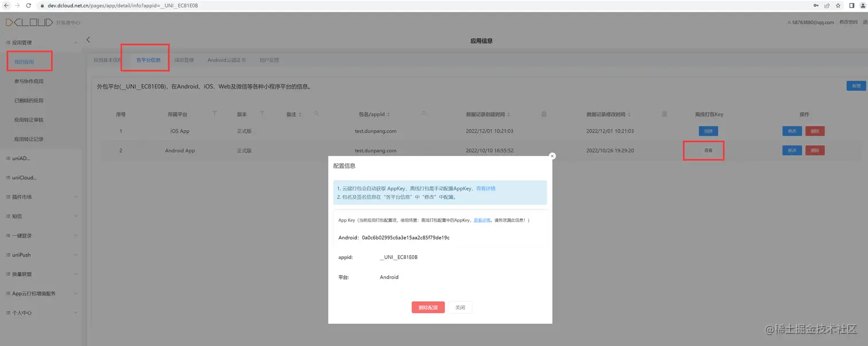The image size is (868, 346).
Task: Switch to the 应用基本信息 tab
Action: (107, 60)
